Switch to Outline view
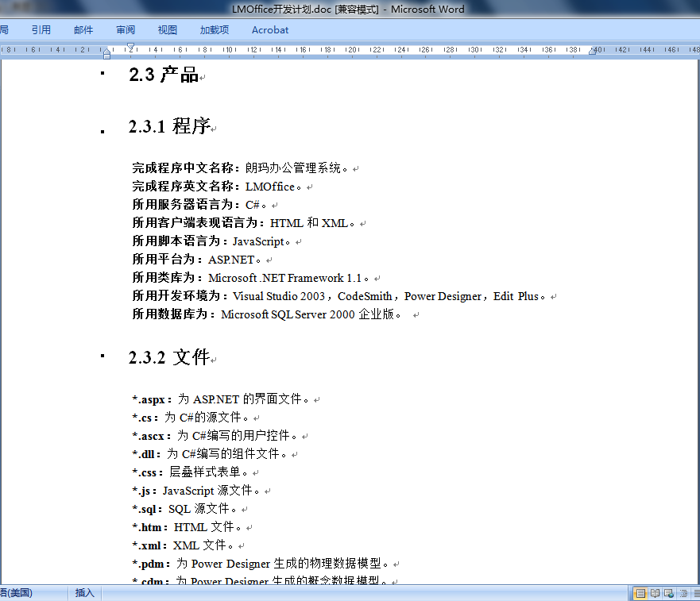This screenshot has width=700, height=601. tap(683, 593)
